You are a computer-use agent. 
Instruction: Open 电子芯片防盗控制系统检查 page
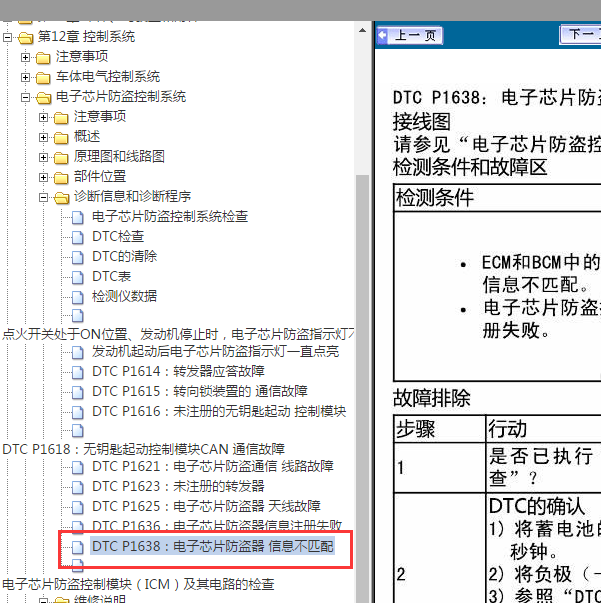coord(170,217)
